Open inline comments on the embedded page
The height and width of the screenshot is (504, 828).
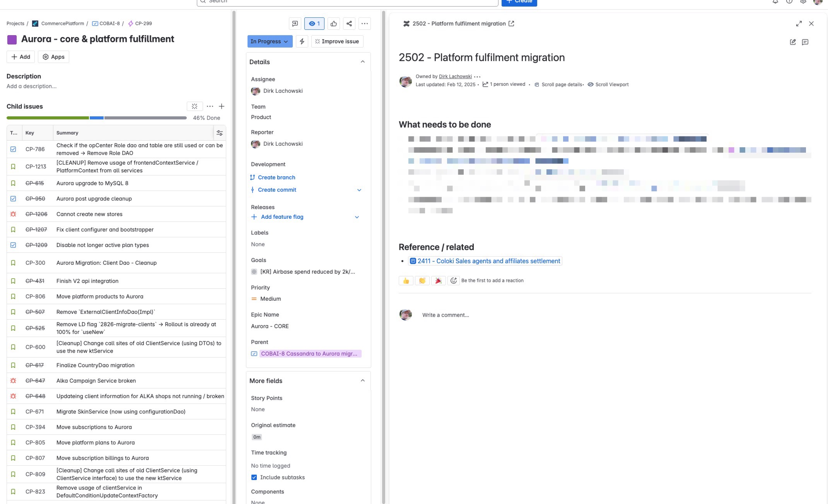click(806, 42)
